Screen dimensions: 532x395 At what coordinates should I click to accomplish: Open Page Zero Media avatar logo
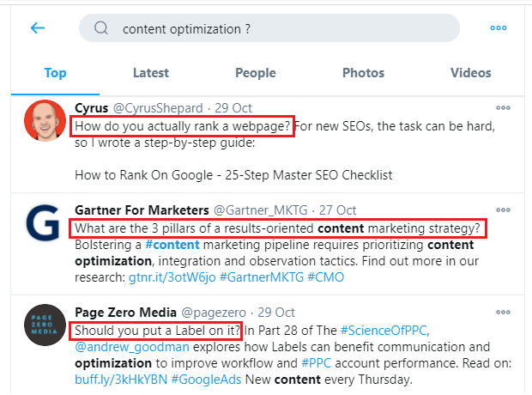(42, 325)
